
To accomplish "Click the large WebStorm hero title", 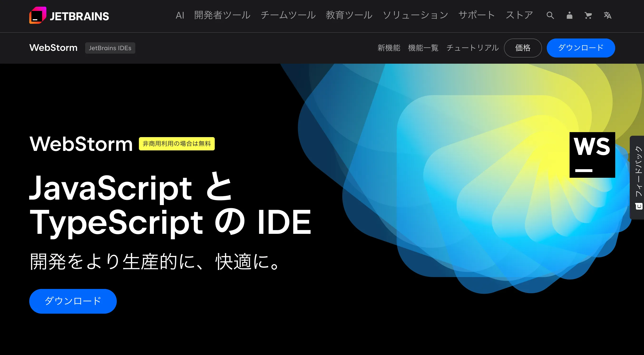I will [x=81, y=144].
